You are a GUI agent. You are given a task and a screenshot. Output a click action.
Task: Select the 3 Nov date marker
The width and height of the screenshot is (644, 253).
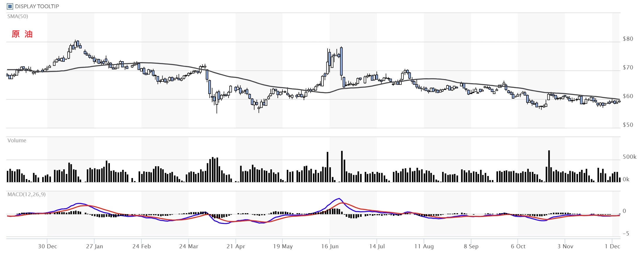pyautogui.click(x=565, y=246)
